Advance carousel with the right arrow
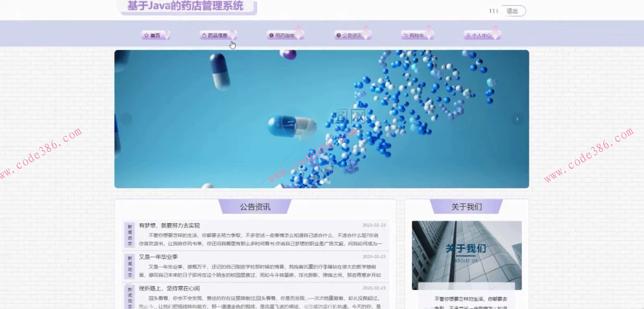644x309 pixels. pos(517,119)
